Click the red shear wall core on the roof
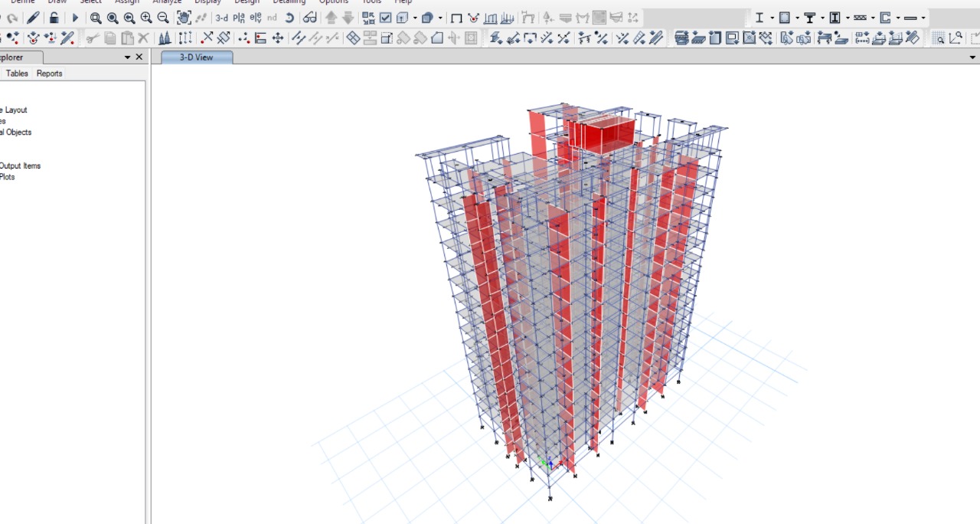Image resolution: width=980 pixels, height=524 pixels. (603, 136)
